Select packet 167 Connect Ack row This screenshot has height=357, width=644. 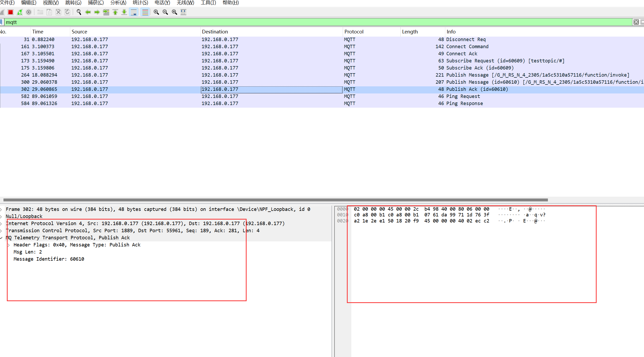(322, 54)
